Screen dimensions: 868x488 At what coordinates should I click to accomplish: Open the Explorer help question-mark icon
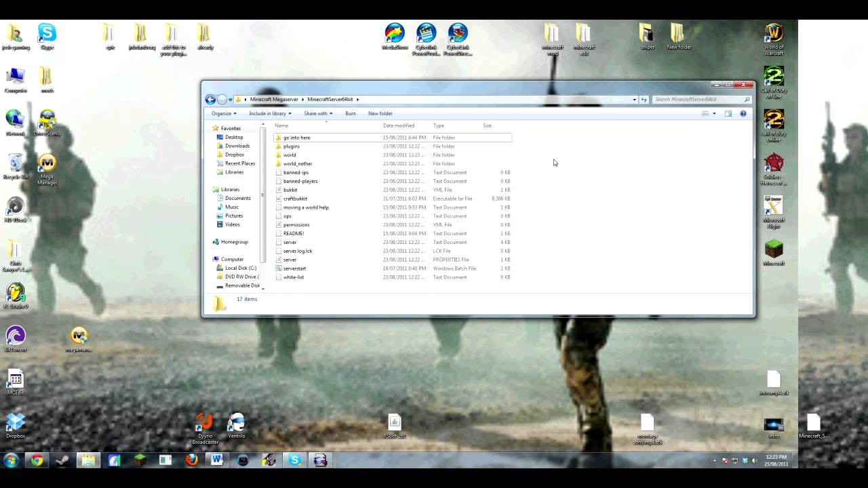(743, 113)
